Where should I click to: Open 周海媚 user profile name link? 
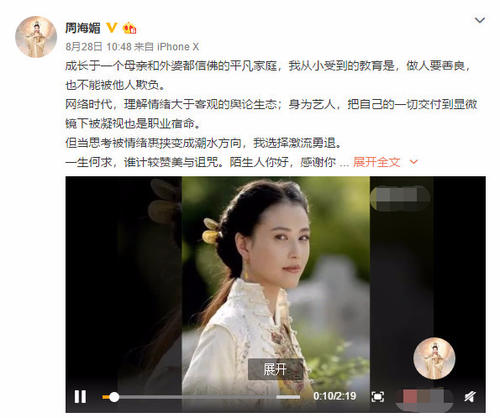pyautogui.click(x=82, y=28)
